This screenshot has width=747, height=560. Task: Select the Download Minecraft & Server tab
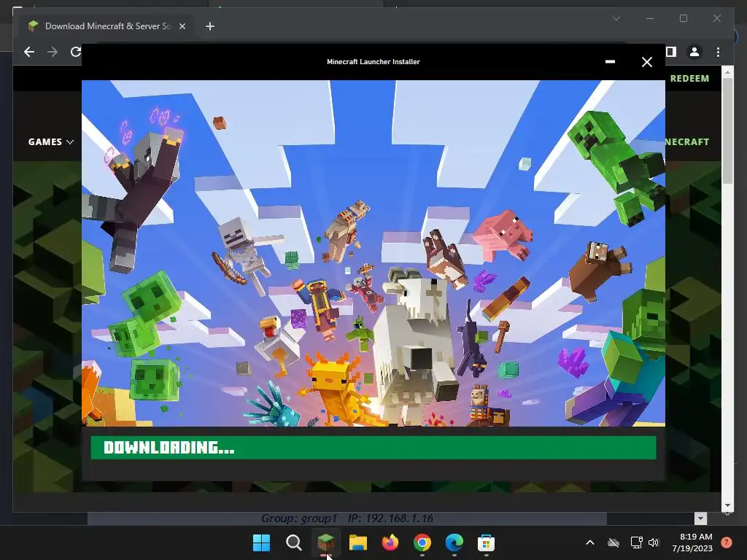(107, 26)
